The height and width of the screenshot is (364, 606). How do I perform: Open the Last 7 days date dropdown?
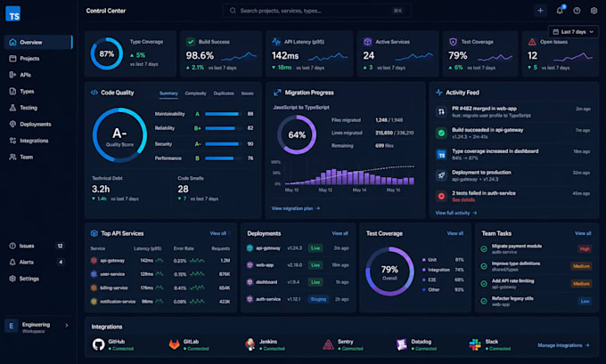(574, 32)
